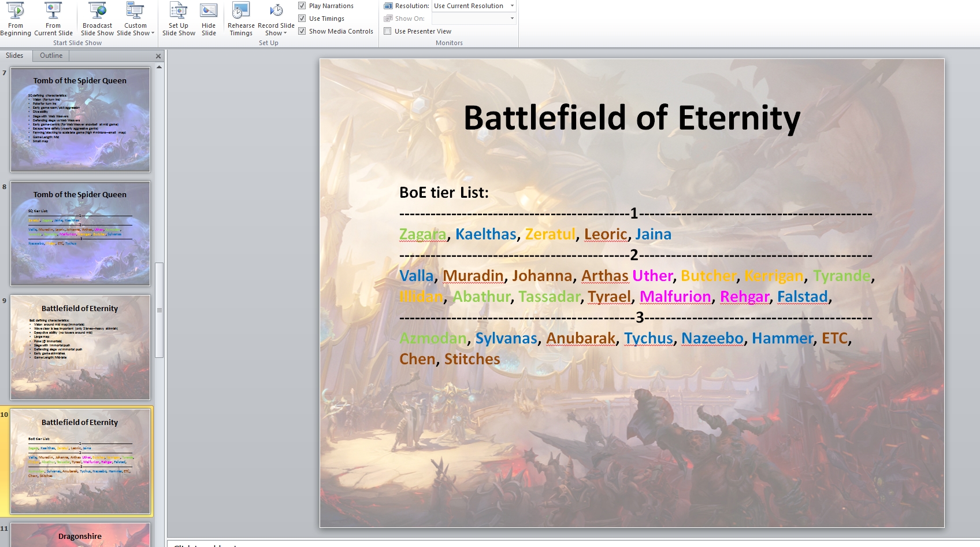The height and width of the screenshot is (547, 980).
Task: Click the slide title "Battlefield of Eternity"
Action: coord(632,118)
